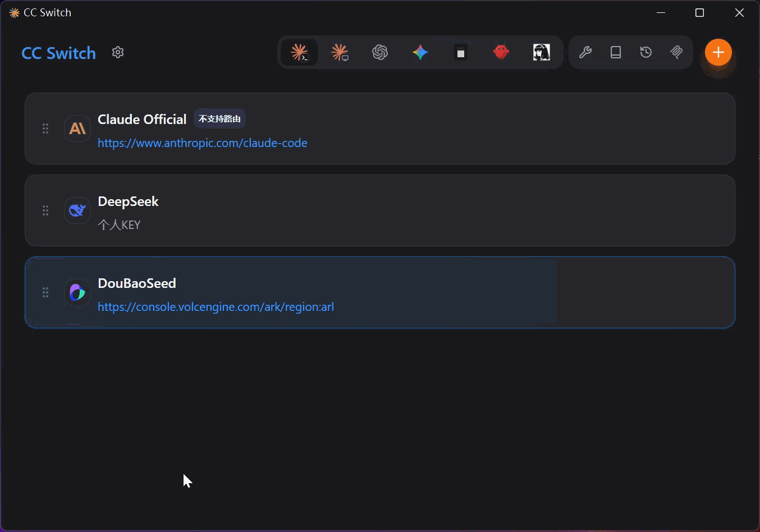Screen dimensions: 760x532
Task: Select the Claude Code terminal app icon
Action: (299, 52)
